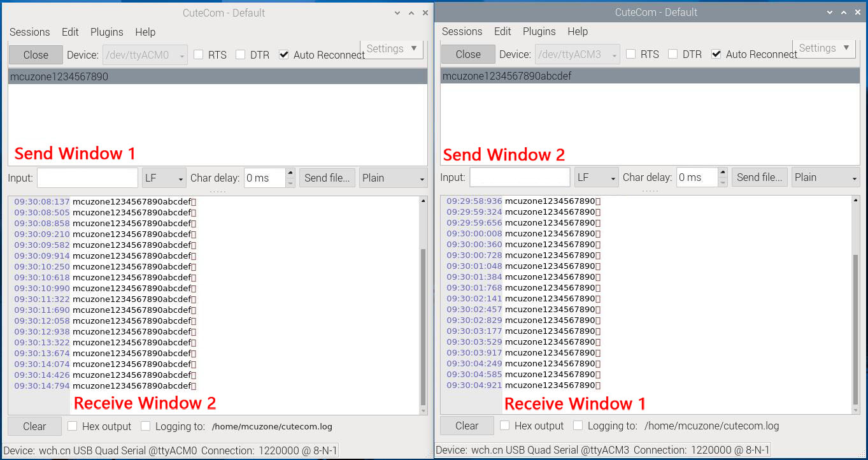868x460 pixels.
Task: Toggle RTS checkbox in right window
Action: pyautogui.click(x=631, y=54)
